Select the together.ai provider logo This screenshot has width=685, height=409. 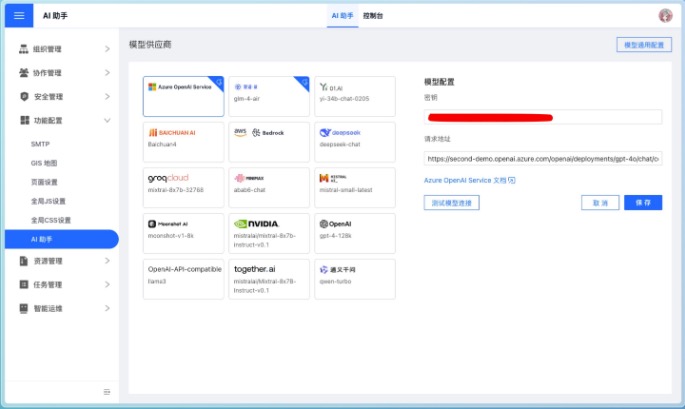click(x=255, y=269)
